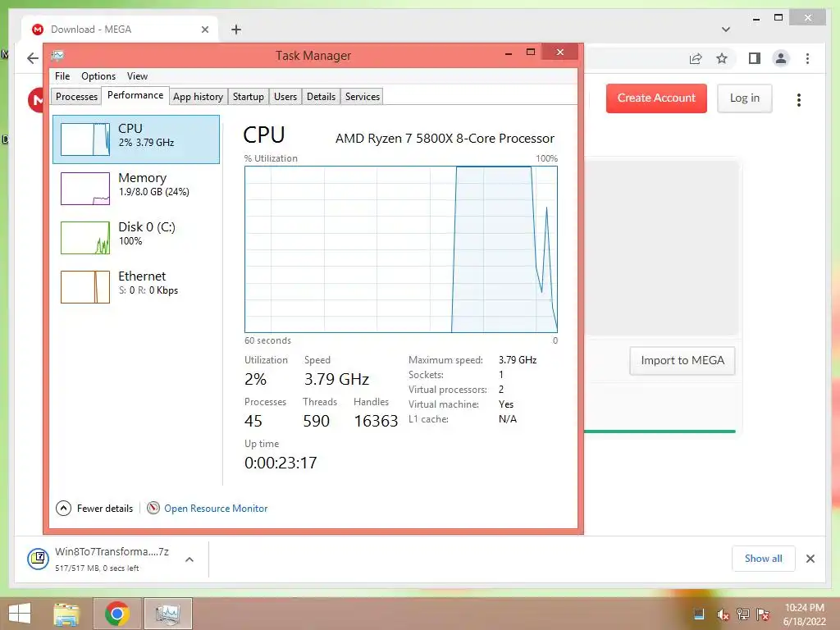The height and width of the screenshot is (630, 840).
Task: Click AMD Ryzen 7 5800X processor name
Action: click(445, 138)
